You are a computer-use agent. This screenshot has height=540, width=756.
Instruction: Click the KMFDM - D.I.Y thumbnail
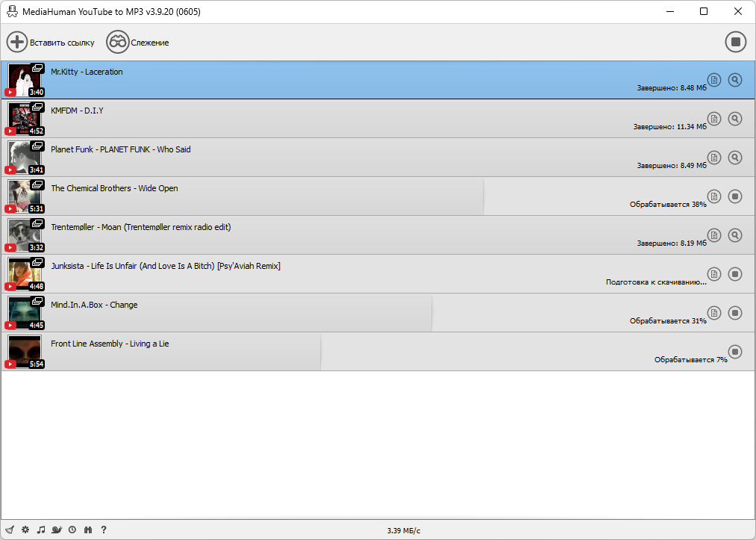tap(25, 119)
